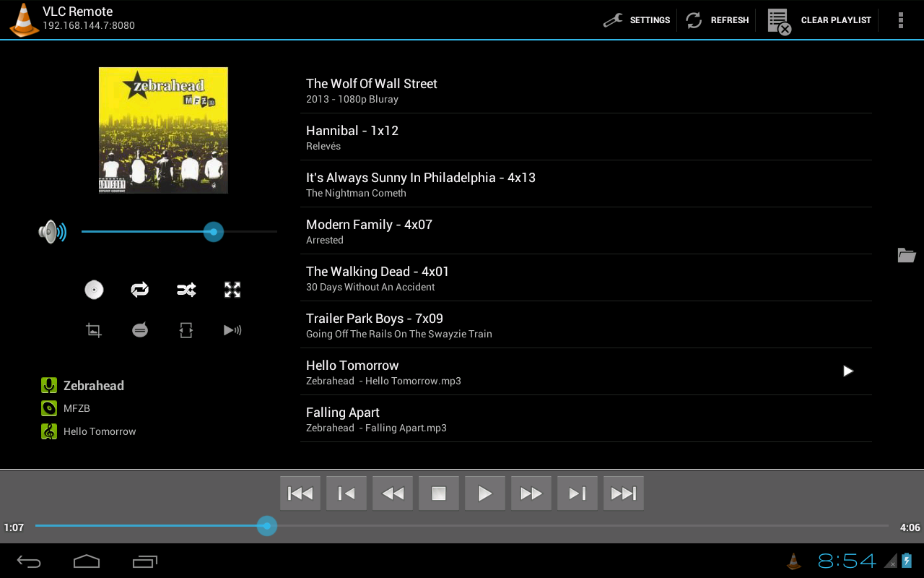Adjust the volume slider handle
This screenshot has width=924, height=578.
coord(213,232)
